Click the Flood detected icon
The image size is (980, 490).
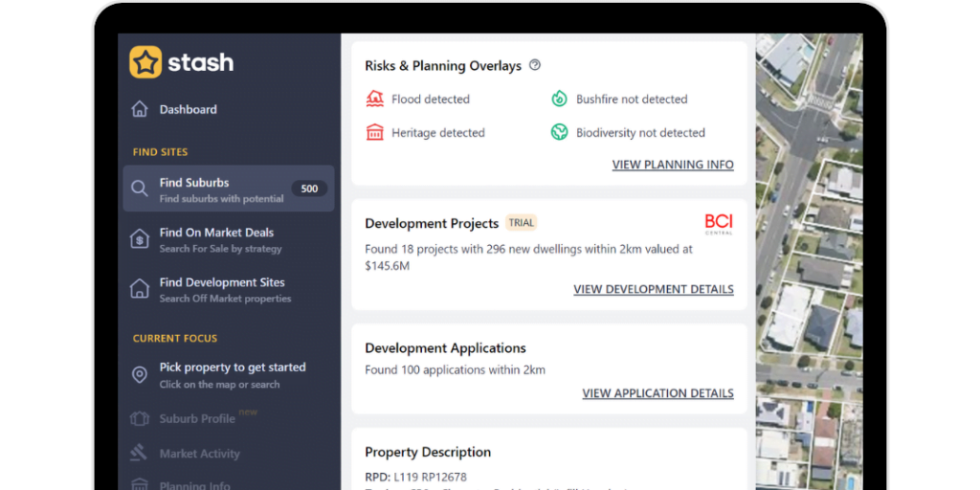(375, 99)
